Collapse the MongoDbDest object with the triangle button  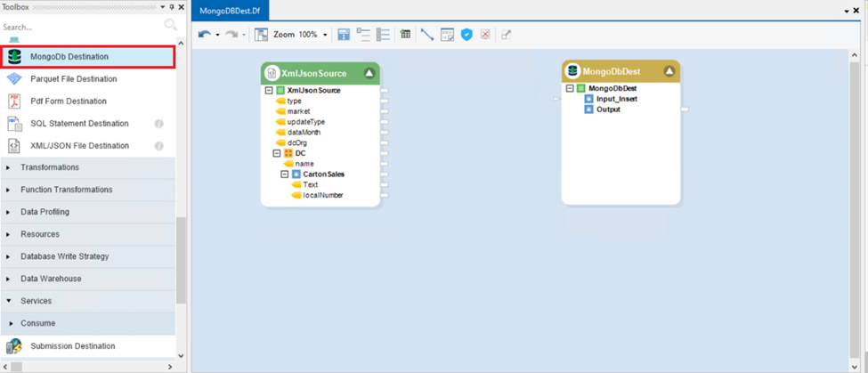point(669,71)
